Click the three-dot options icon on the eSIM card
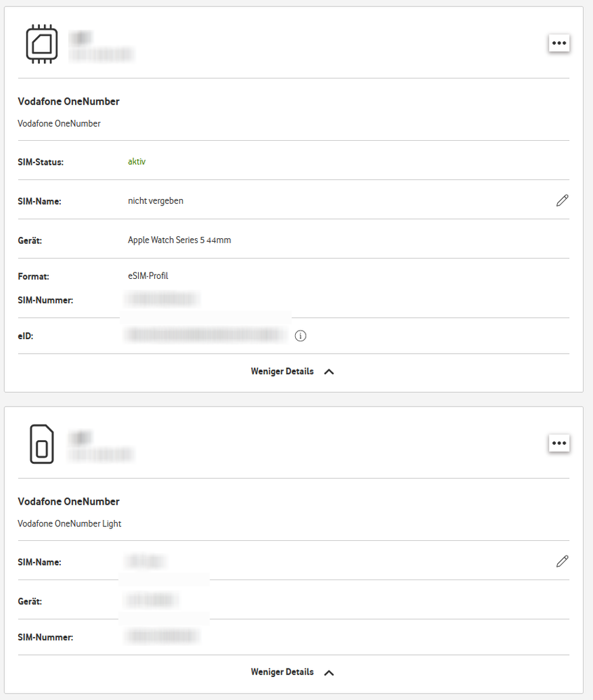This screenshot has height=700, width=593. (x=559, y=43)
